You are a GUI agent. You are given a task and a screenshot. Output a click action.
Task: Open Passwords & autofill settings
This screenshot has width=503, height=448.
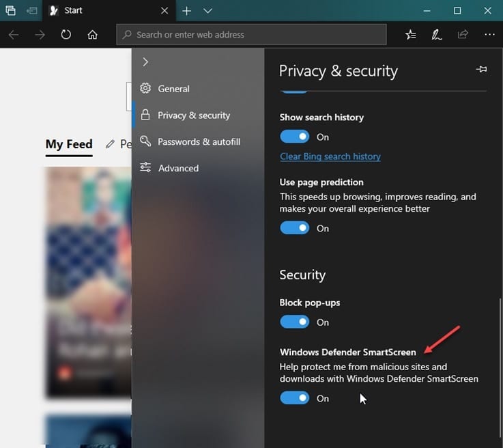(198, 141)
